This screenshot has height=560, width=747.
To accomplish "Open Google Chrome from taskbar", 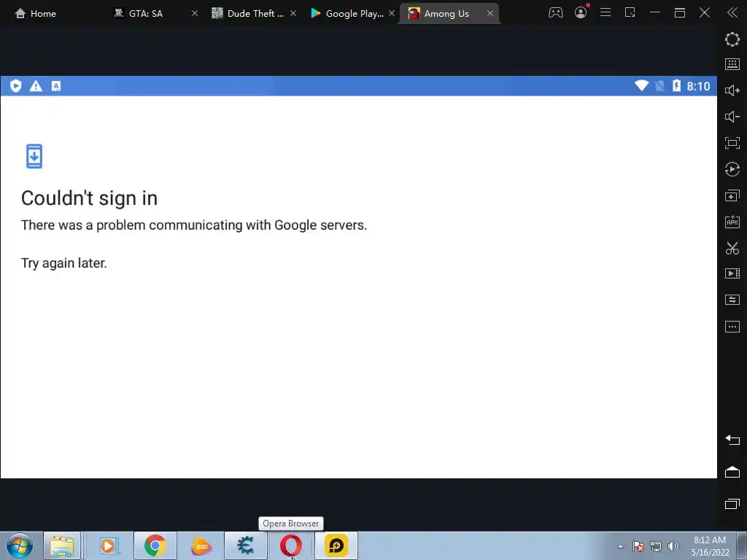I will [x=155, y=545].
